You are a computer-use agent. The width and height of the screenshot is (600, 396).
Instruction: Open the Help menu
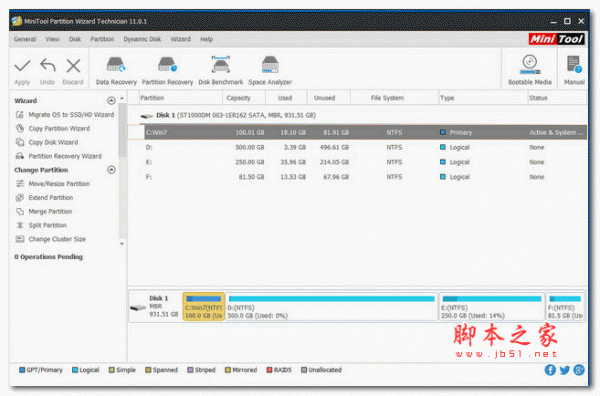[x=207, y=39]
